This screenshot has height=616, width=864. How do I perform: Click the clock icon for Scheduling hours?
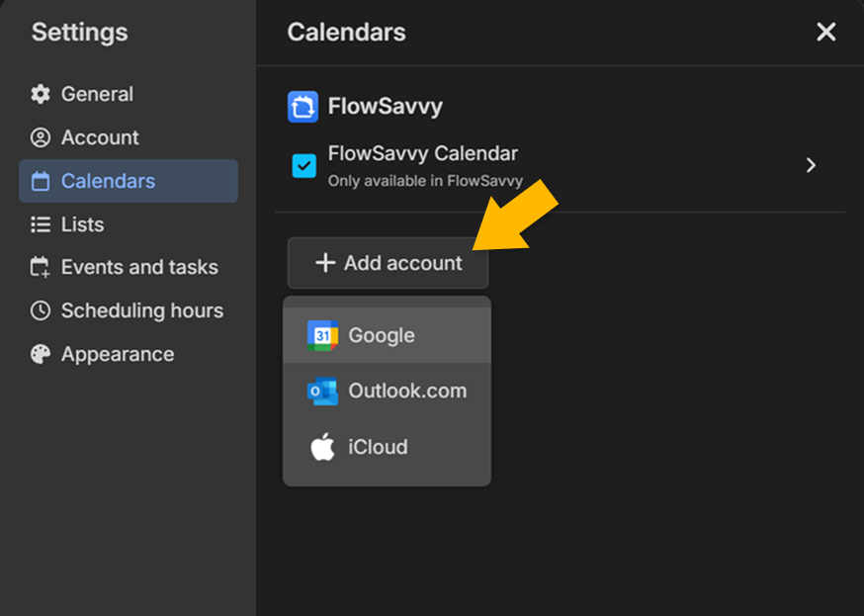pos(41,310)
